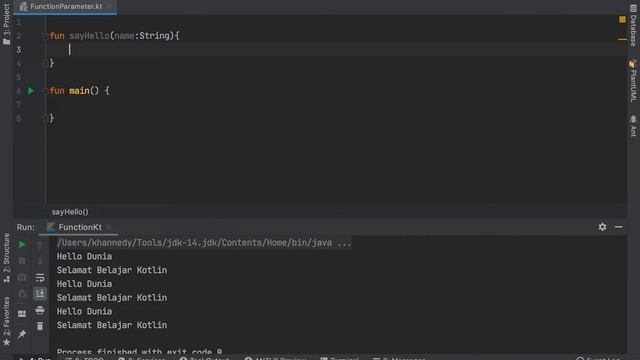Click the yellow inspection status indicator
Viewport: 640px width, 360px height.
622,19
